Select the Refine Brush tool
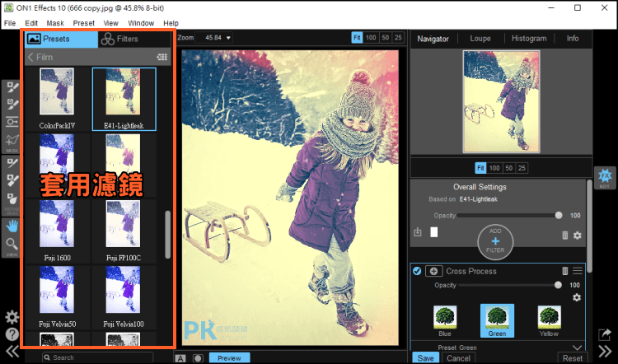 [12, 164]
